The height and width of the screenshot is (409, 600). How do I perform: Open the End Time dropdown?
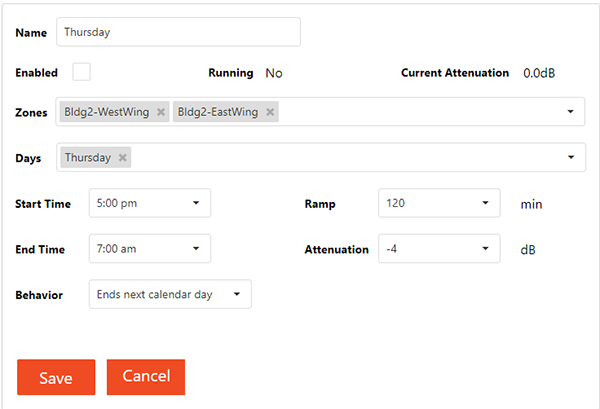150,249
